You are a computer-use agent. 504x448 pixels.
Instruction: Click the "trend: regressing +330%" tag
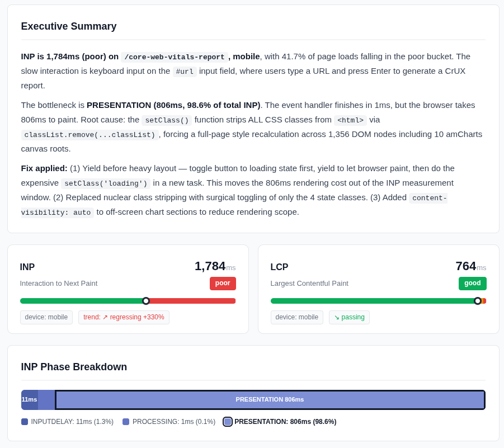124,318
